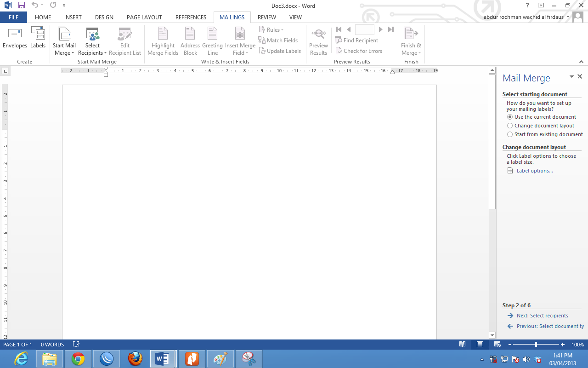Screen dimensions: 588x368
Task: Open the Envelopes tool
Action: point(15,38)
